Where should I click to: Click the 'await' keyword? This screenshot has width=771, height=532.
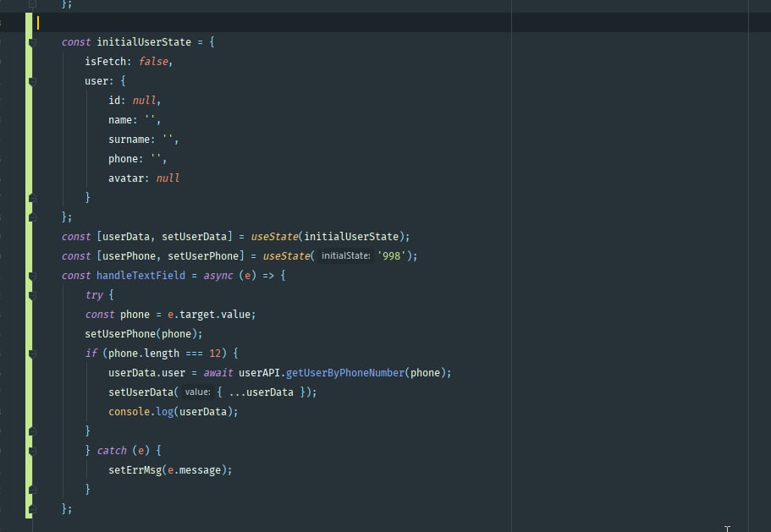(218, 373)
